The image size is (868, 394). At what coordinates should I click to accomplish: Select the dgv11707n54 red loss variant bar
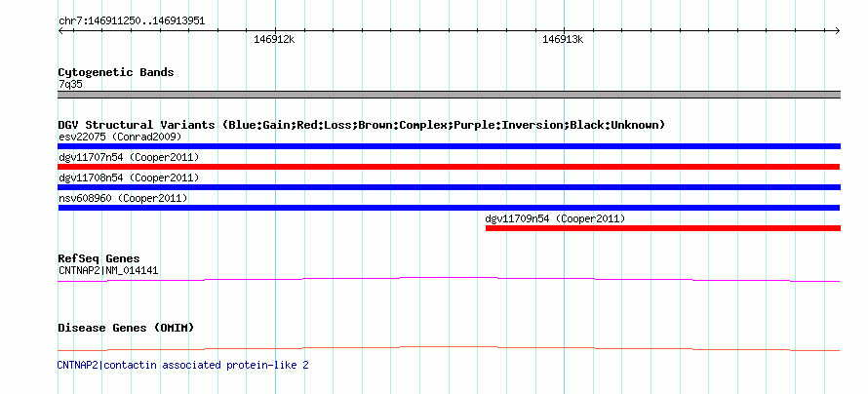(x=449, y=167)
